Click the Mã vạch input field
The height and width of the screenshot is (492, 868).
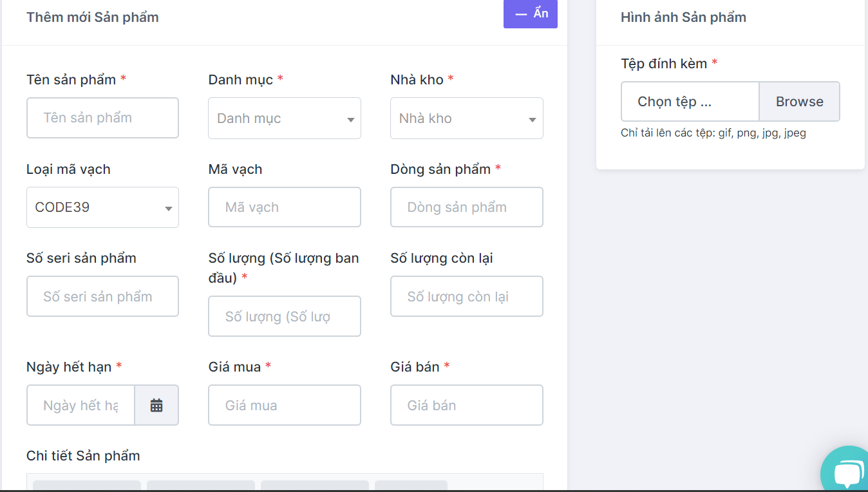(x=285, y=207)
